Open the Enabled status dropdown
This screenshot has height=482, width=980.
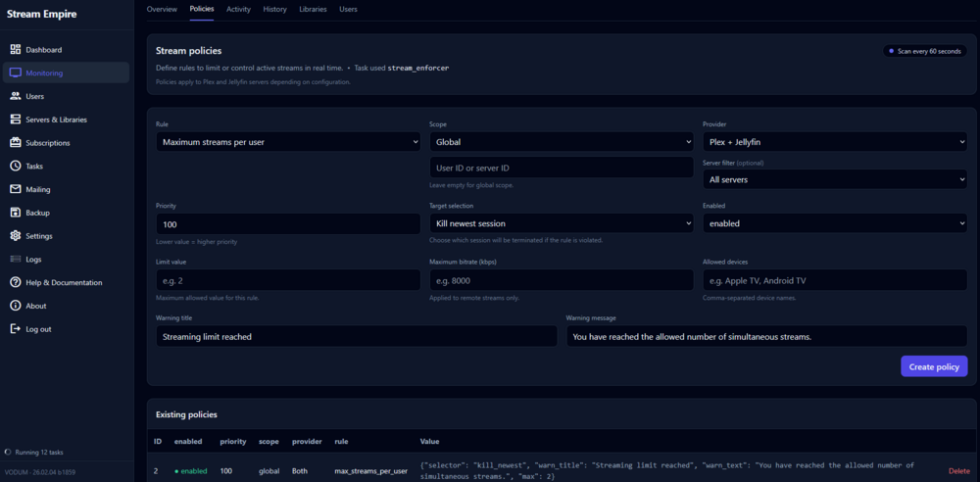(835, 223)
